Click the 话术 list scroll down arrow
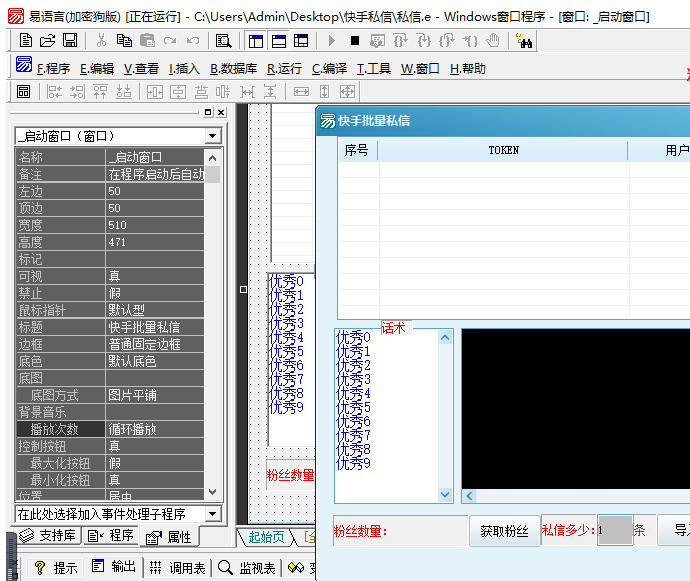The width and height of the screenshot is (690, 581). [445, 495]
